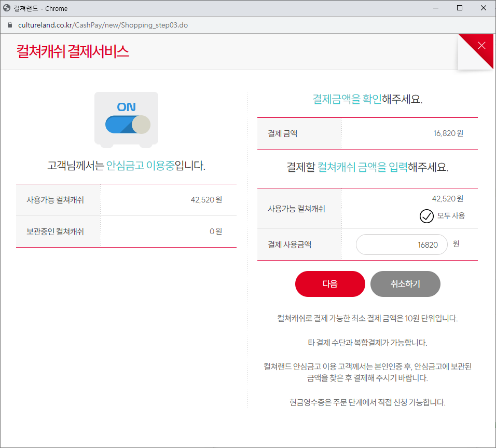The width and height of the screenshot is (496, 448).
Task: Maximize the Chrome window
Action: [x=460, y=8]
